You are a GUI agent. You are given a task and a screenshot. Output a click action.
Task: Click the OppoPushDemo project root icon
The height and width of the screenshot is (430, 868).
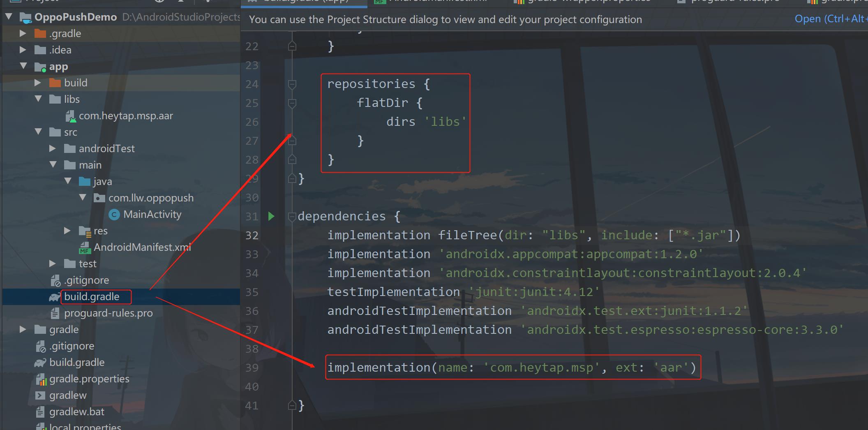click(x=25, y=17)
